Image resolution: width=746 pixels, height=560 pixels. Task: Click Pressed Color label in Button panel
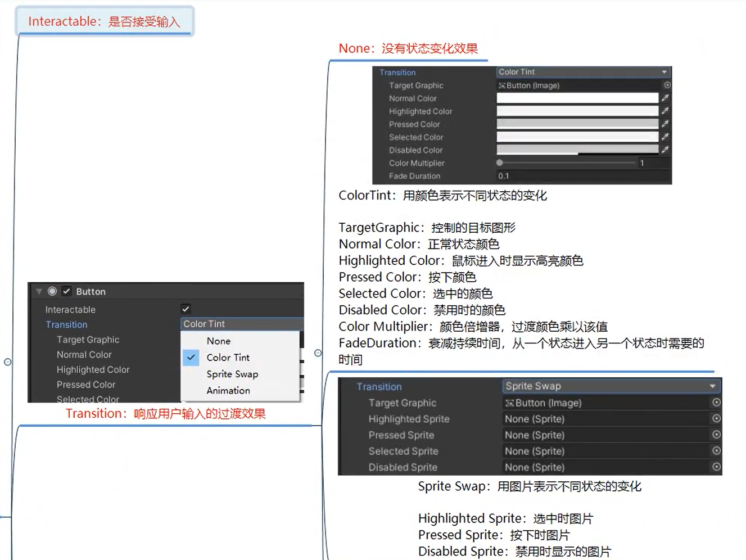(x=86, y=385)
